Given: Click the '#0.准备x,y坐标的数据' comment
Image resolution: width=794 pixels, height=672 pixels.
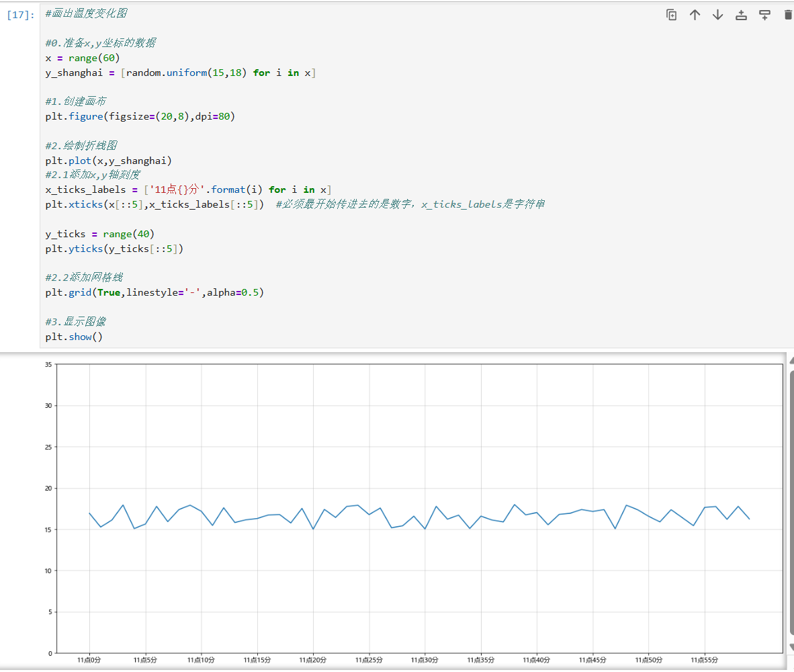Looking at the screenshot, I should click(x=100, y=42).
